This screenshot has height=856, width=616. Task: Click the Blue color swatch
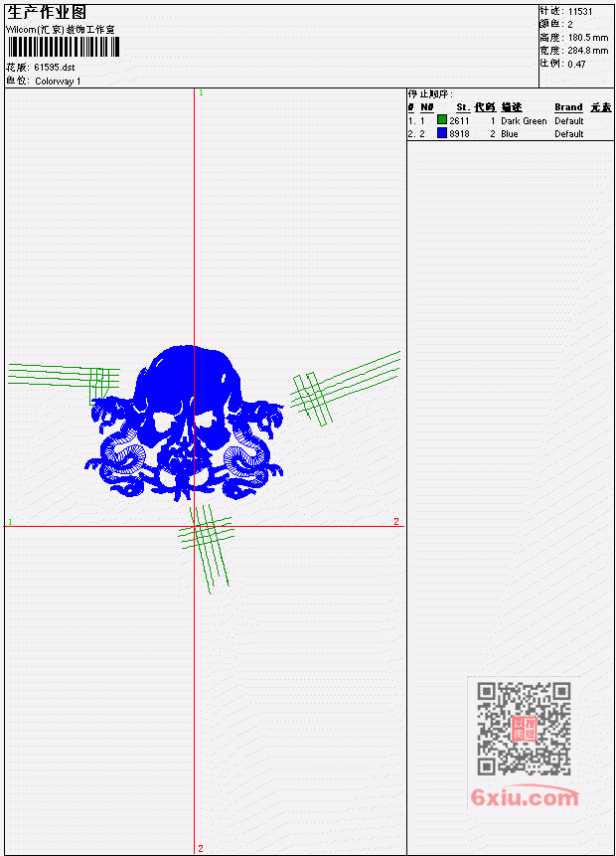(442, 132)
